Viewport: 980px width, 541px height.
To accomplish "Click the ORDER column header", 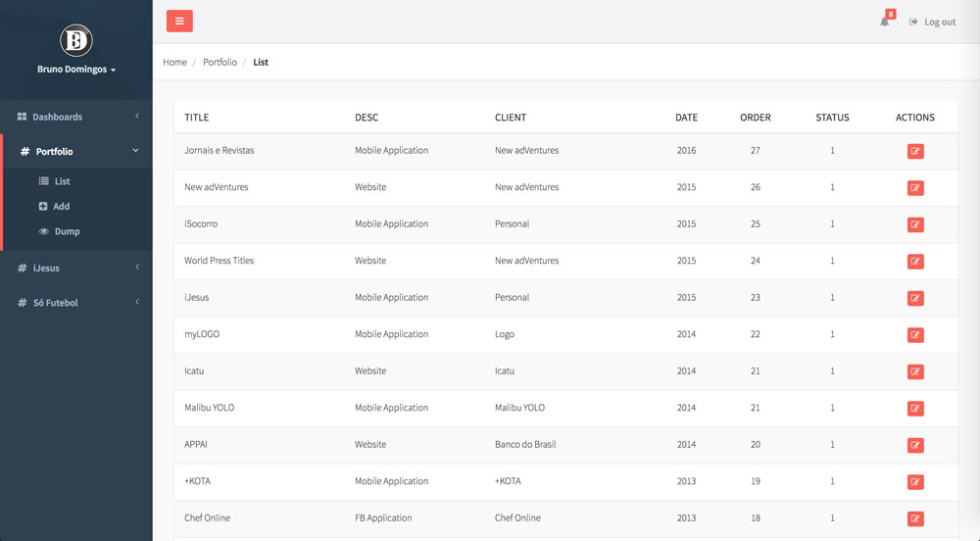I will click(x=755, y=118).
